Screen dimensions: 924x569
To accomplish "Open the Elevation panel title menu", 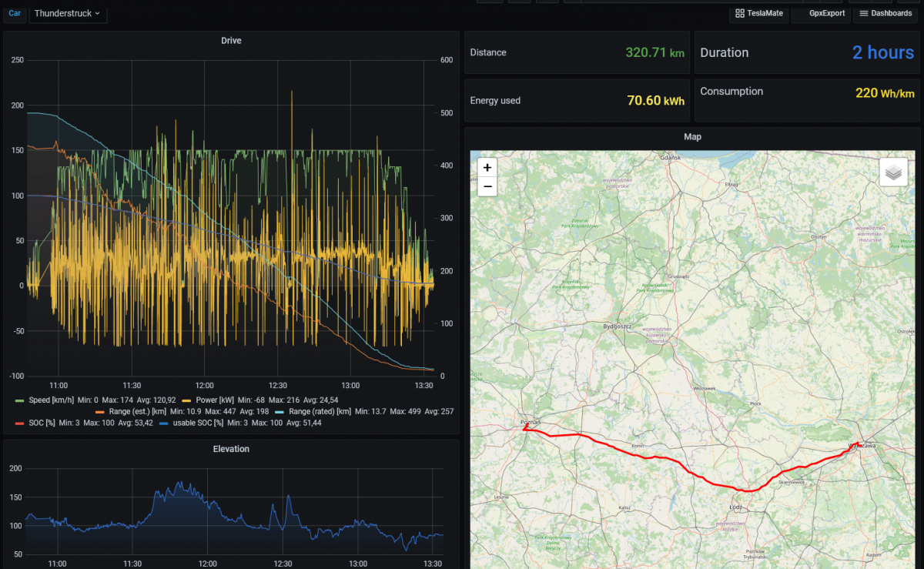I will coord(231,448).
